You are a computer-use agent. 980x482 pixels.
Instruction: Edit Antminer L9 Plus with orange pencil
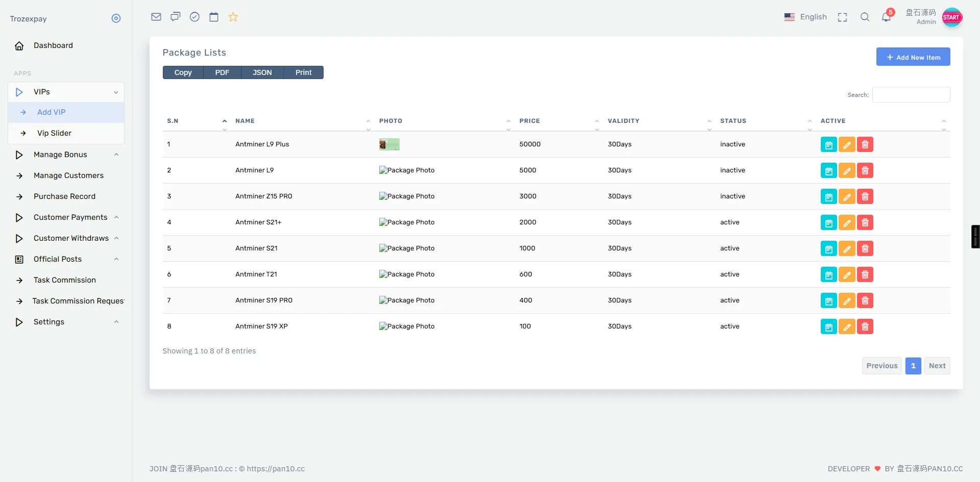pos(847,145)
